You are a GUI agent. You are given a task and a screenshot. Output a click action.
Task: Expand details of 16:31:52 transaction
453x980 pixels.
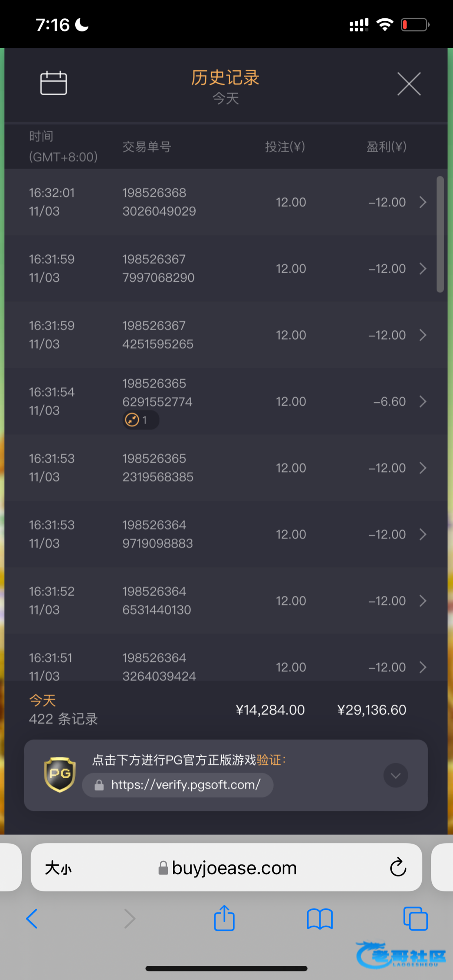(423, 601)
